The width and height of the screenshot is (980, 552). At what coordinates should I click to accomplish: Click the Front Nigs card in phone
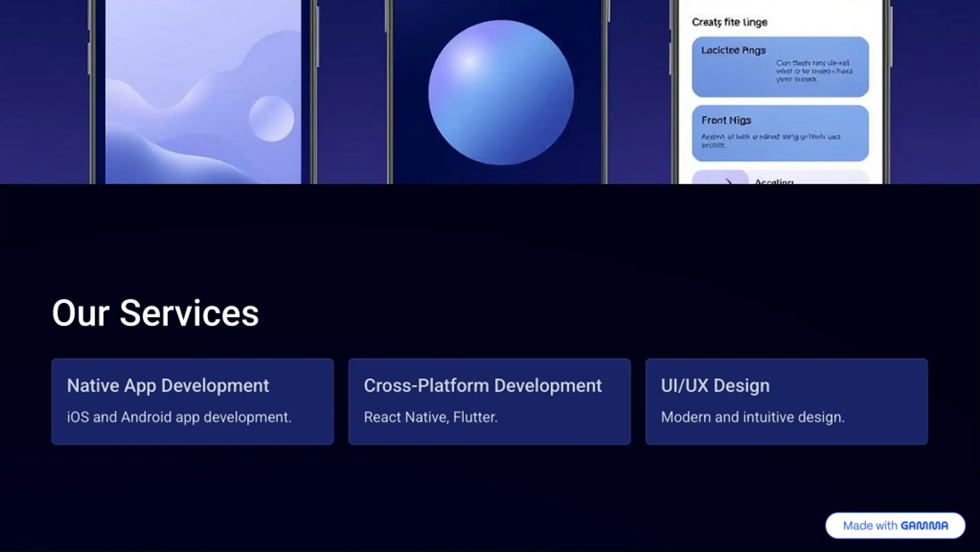coord(780,133)
